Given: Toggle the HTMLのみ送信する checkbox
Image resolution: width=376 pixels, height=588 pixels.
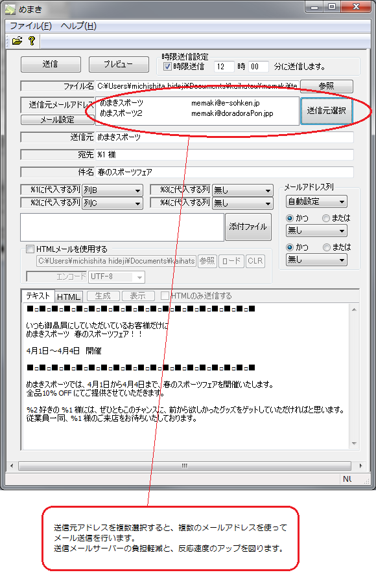Looking at the screenshot, I should [x=165, y=295].
